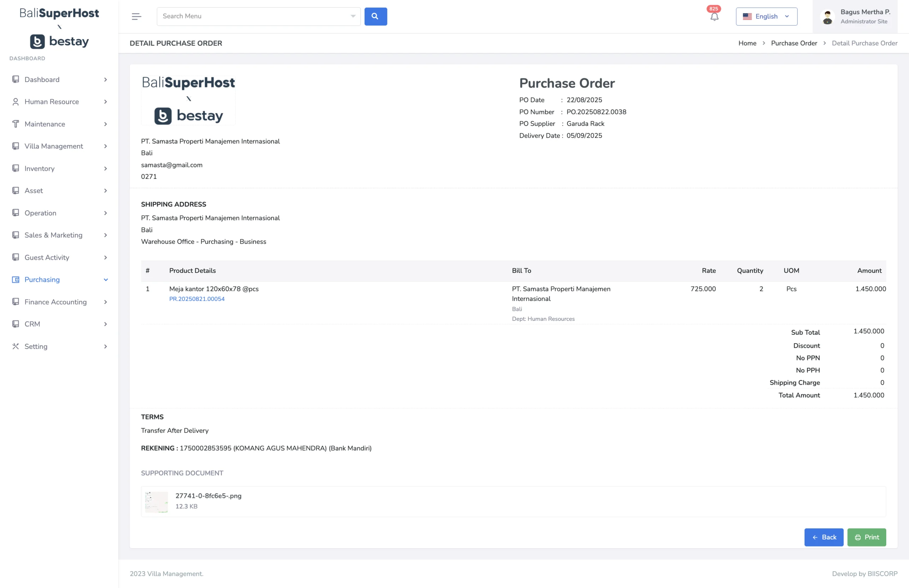Click email samasta@gmail.com
The image size is (909, 588).
(x=172, y=165)
